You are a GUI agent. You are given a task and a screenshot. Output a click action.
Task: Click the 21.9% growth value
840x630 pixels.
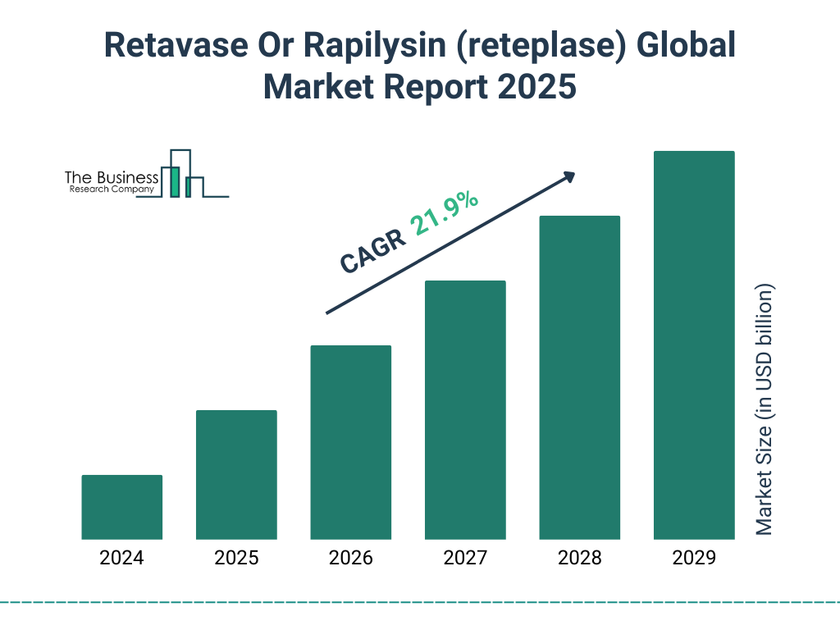pos(444,212)
